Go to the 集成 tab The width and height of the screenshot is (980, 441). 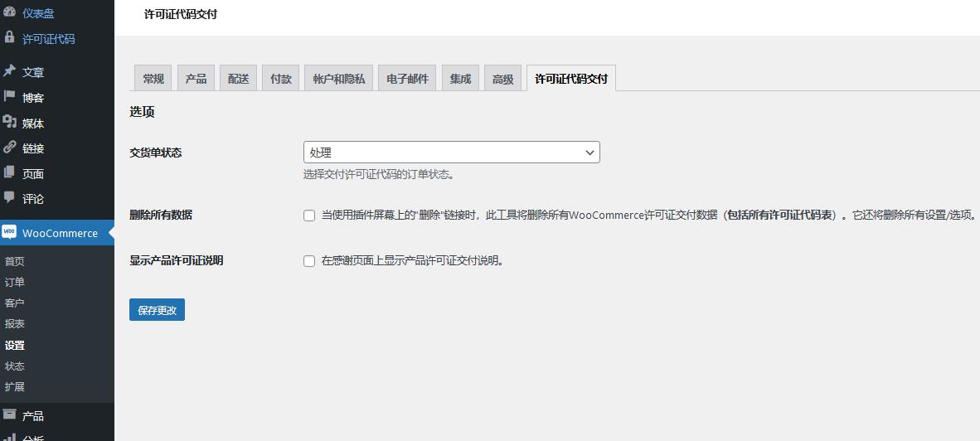point(460,79)
